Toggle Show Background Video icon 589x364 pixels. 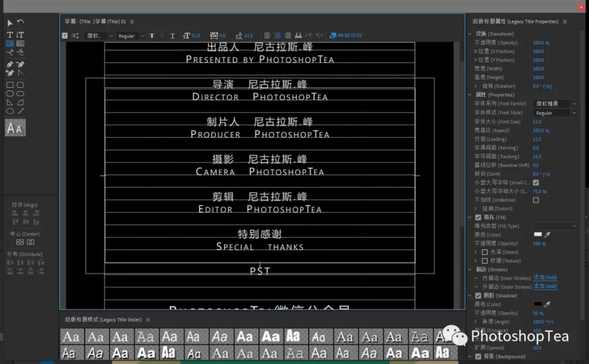tap(333, 35)
